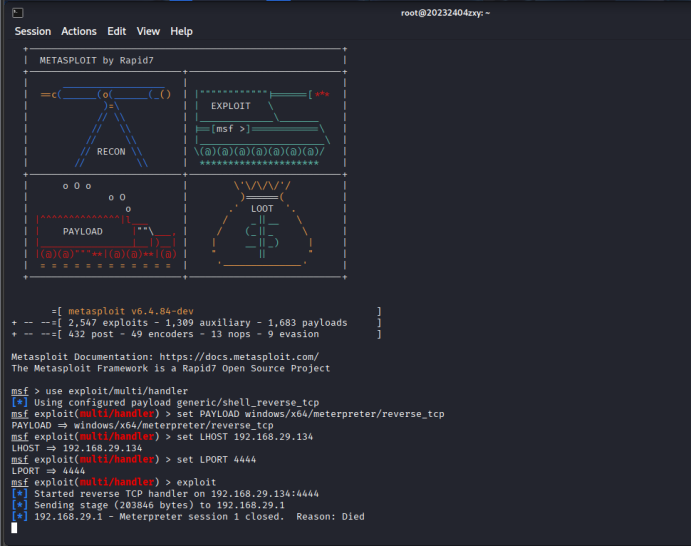The image size is (692, 546).
Task: Click the terminal icon in title bar
Action: (18, 13)
